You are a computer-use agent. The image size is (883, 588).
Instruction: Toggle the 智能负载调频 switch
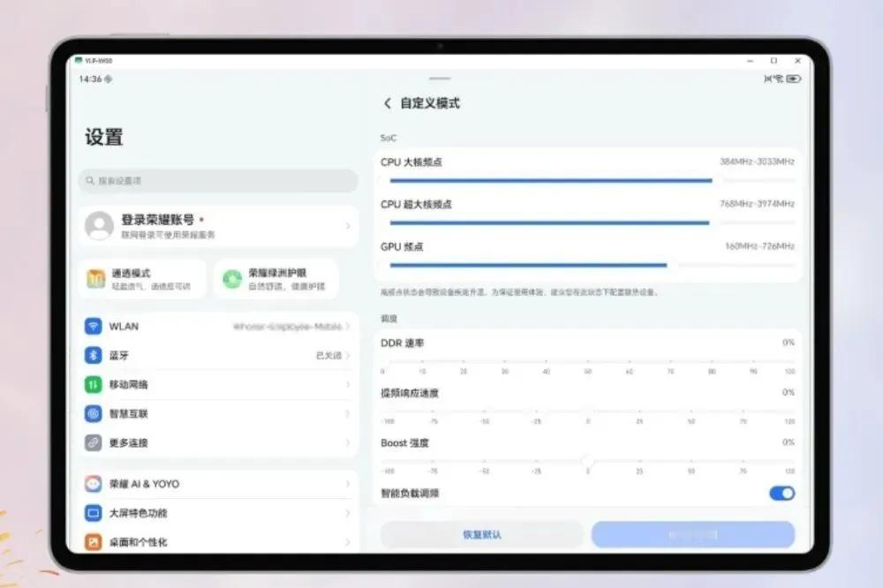point(781,494)
